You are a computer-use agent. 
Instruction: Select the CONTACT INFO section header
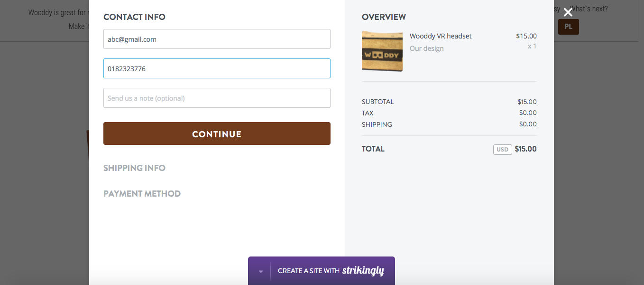click(x=134, y=17)
